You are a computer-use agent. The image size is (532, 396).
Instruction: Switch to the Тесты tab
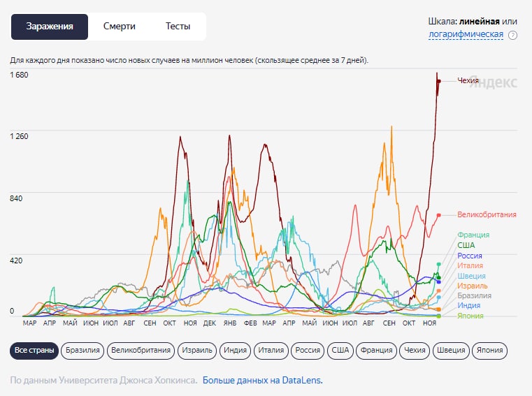178,27
